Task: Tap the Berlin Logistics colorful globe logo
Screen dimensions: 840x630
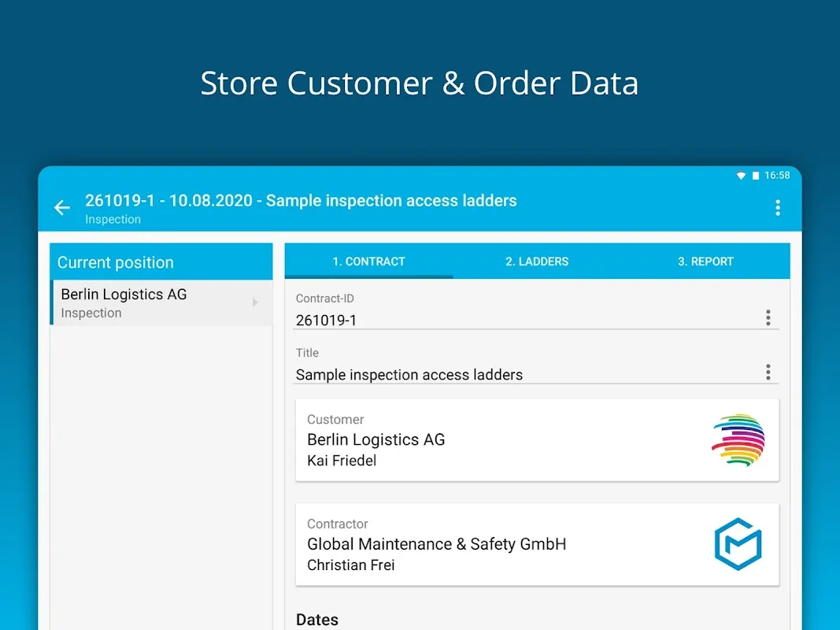Action: click(738, 440)
